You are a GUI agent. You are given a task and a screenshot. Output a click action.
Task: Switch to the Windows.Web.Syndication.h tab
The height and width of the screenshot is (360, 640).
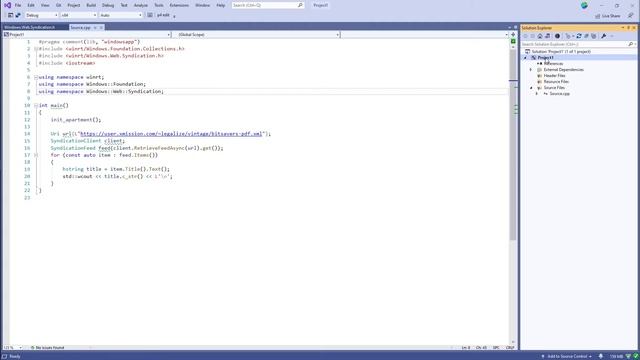click(x=29, y=27)
